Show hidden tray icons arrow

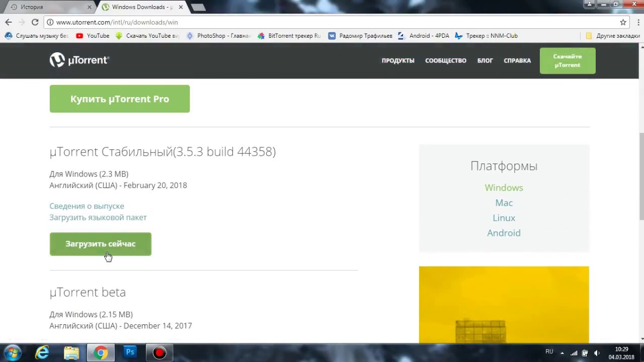tap(562, 353)
